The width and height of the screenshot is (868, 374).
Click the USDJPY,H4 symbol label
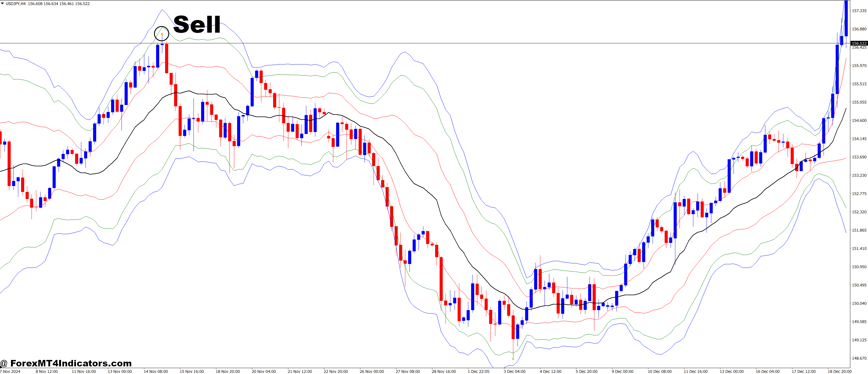pos(15,4)
